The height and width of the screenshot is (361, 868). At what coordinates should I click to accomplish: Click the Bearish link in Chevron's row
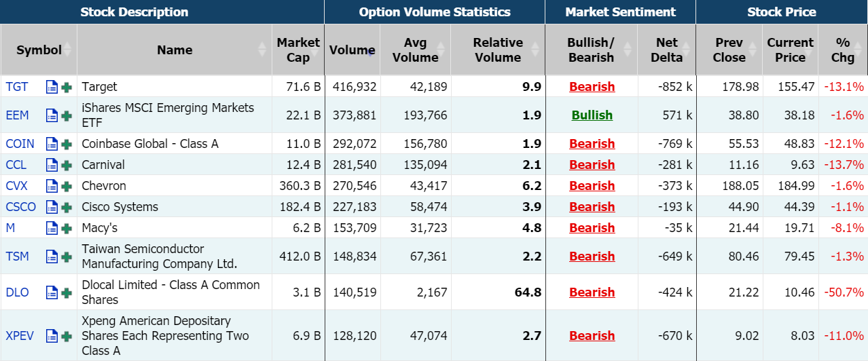[592, 186]
